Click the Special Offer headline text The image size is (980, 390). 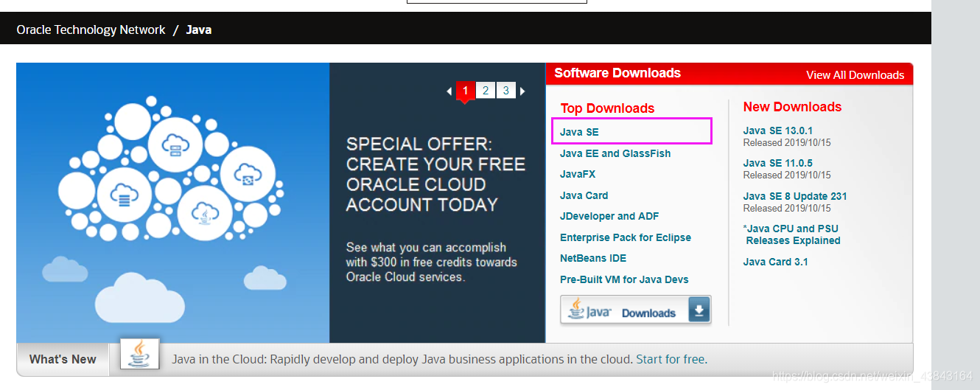point(435,174)
